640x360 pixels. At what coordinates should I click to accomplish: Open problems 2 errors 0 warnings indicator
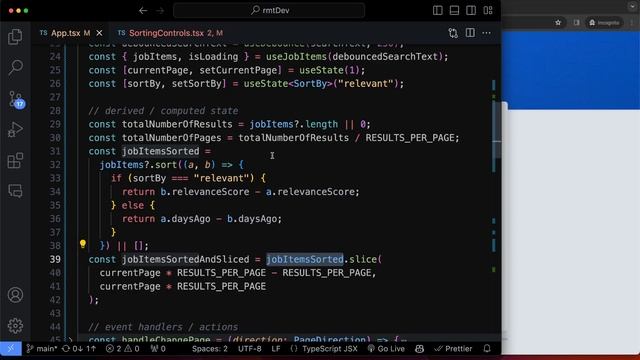point(122,349)
